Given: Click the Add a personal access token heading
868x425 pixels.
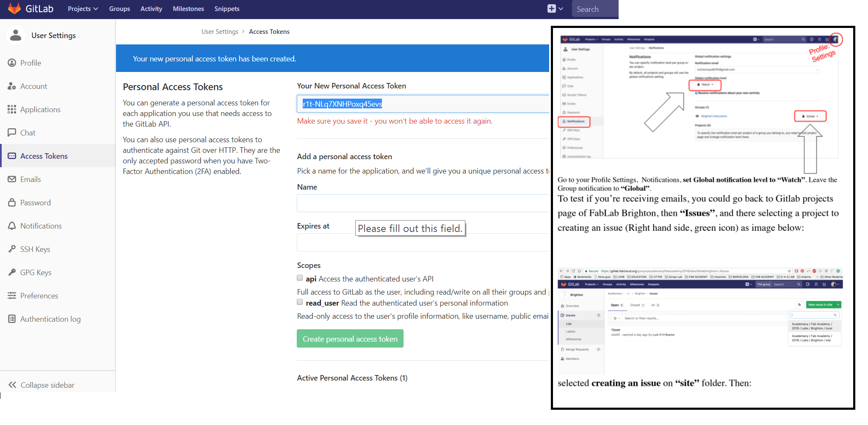Looking at the screenshot, I should [345, 156].
